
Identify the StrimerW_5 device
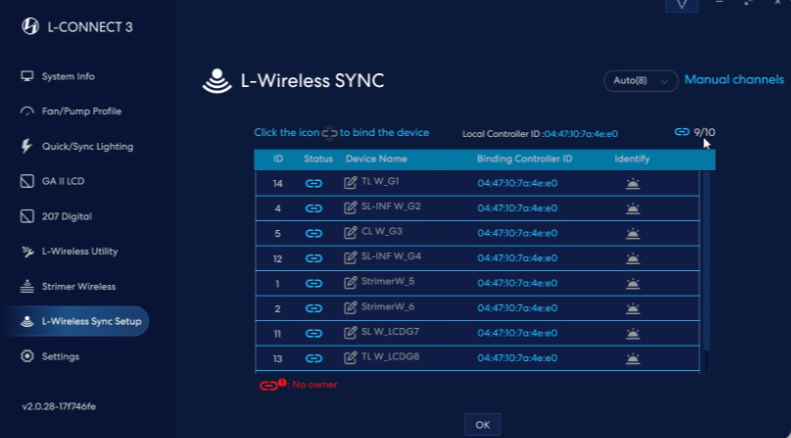pos(633,284)
